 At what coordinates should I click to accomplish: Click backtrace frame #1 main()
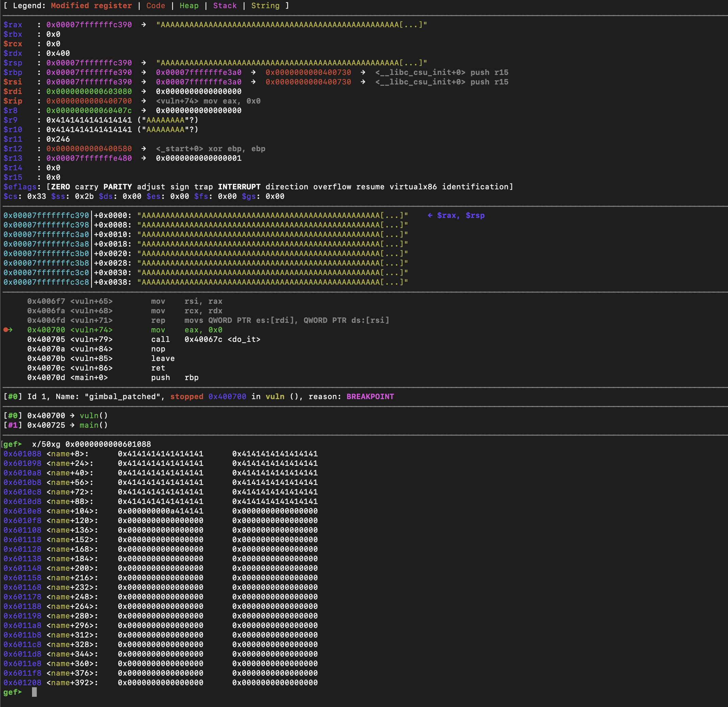56,425
